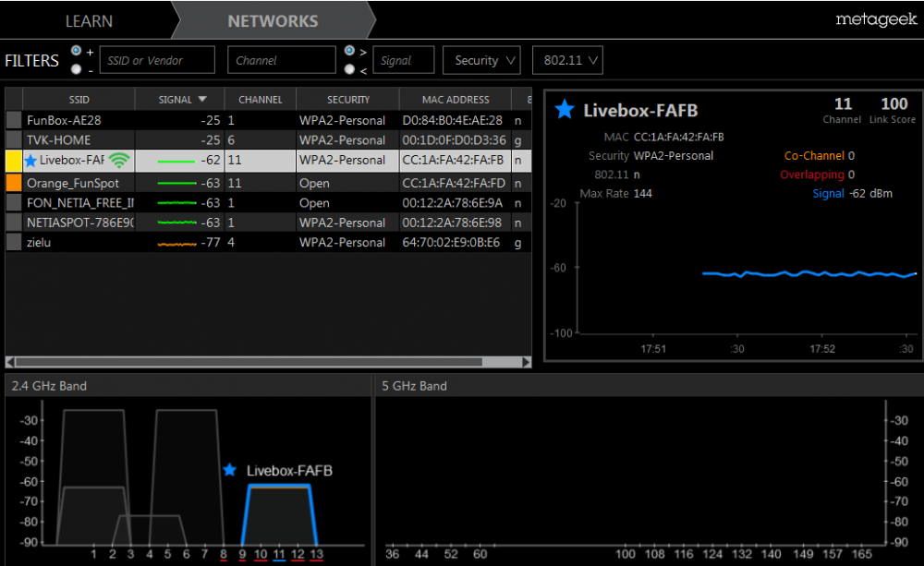The width and height of the screenshot is (924, 566).
Task: Open the Security filter dropdown
Action: click(482, 60)
